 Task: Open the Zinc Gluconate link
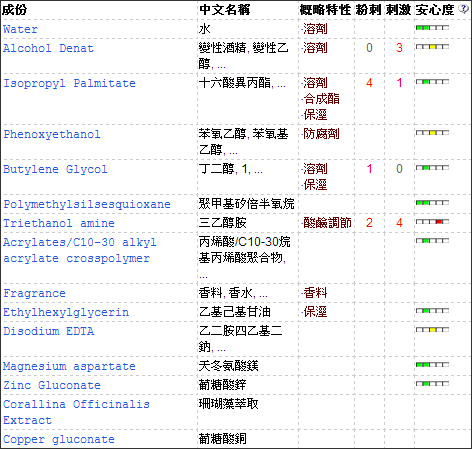pyautogui.click(x=52, y=385)
